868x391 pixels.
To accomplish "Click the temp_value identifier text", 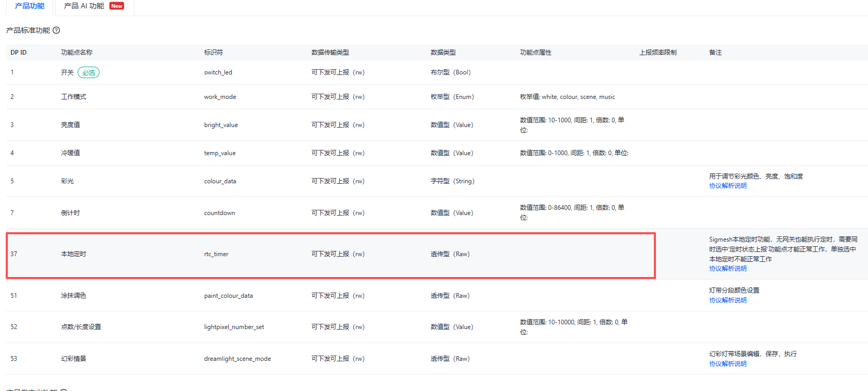I will click(x=219, y=153).
